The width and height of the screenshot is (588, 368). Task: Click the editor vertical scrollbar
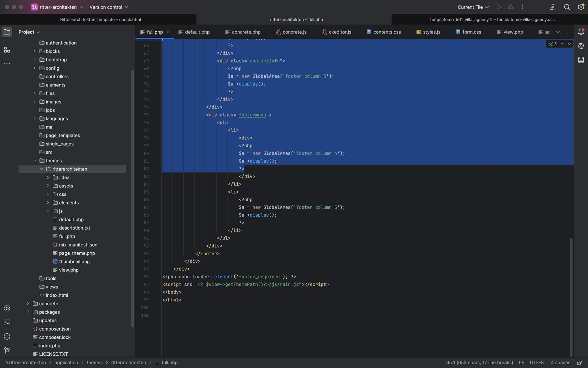coord(571,297)
